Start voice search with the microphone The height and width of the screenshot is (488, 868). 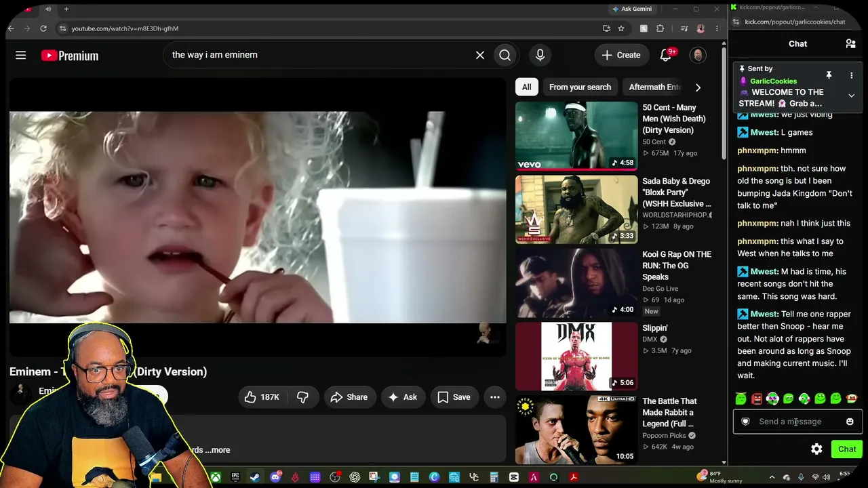540,55
